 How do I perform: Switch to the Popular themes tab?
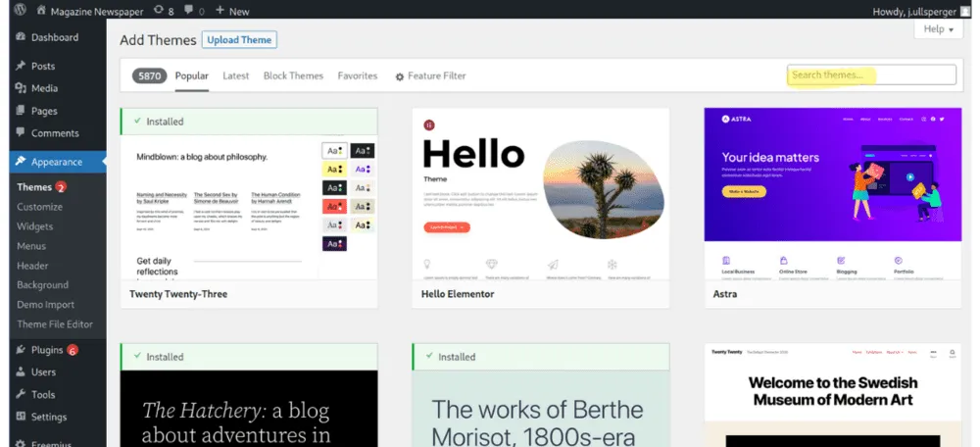point(192,75)
